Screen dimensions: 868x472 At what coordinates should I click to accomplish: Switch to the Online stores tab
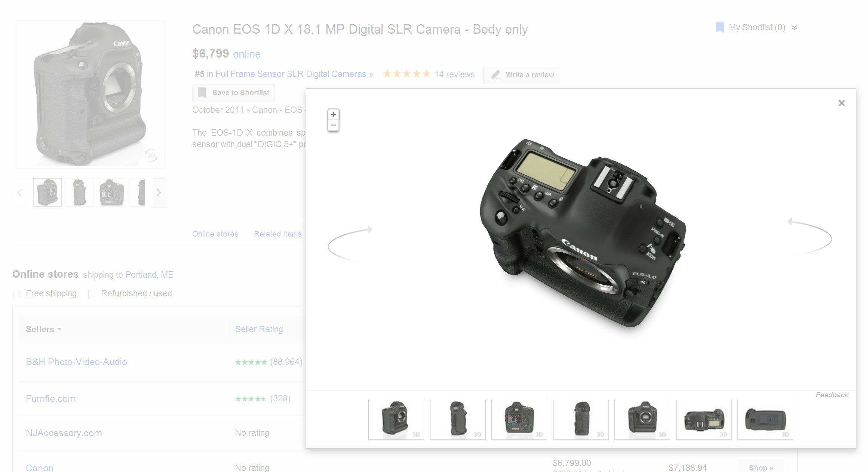point(215,233)
